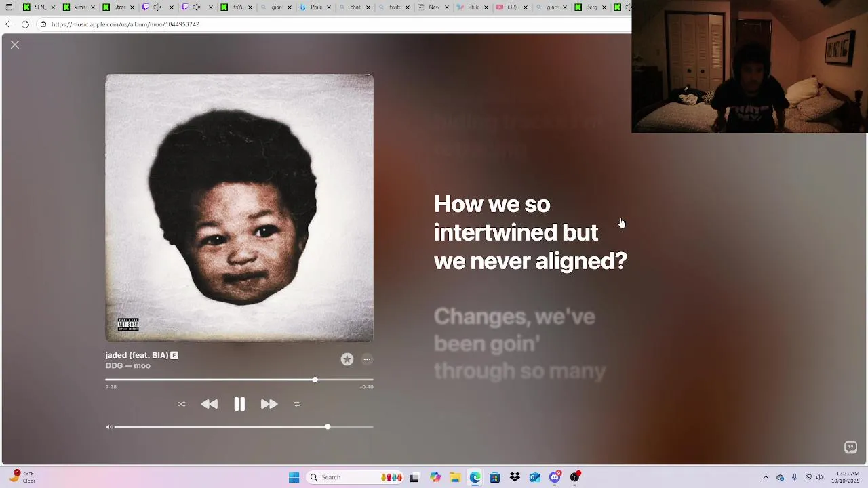
Task: Open Task View from taskbar
Action: pyautogui.click(x=415, y=477)
